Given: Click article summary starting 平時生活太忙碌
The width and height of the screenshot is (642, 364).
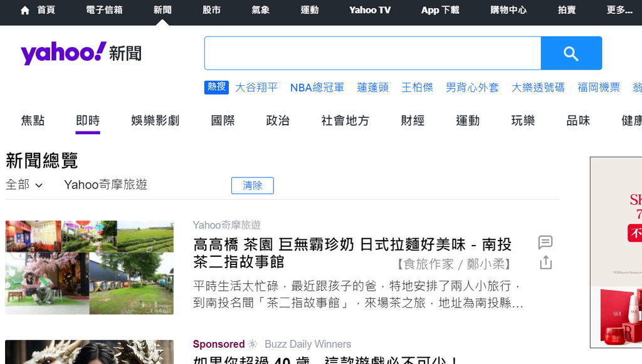Looking at the screenshot, I should [358, 294].
